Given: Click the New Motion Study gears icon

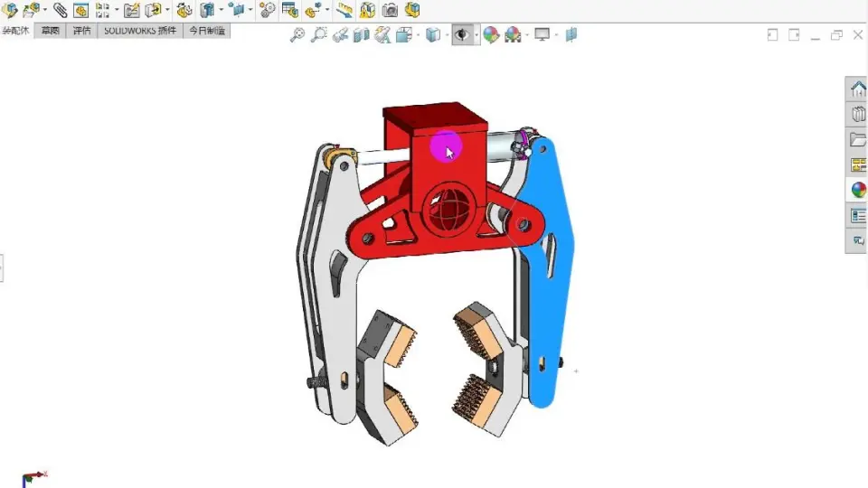Looking at the screenshot, I should tap(268, 9).
